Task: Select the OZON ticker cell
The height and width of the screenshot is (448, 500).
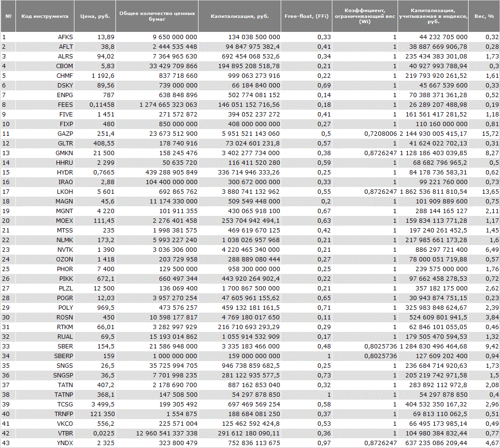Action: tap(44, 260)
